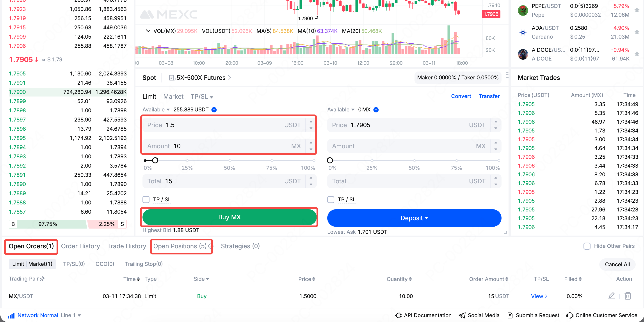Select the Market order tab

(x=173, y=97)
